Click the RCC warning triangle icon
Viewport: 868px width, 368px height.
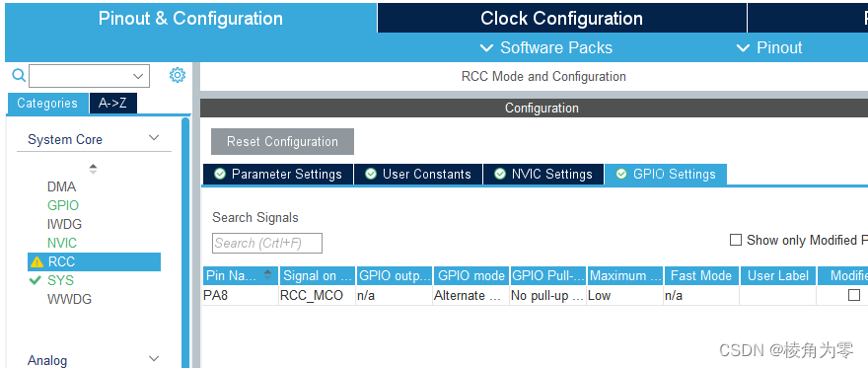(x=37, y=261)
